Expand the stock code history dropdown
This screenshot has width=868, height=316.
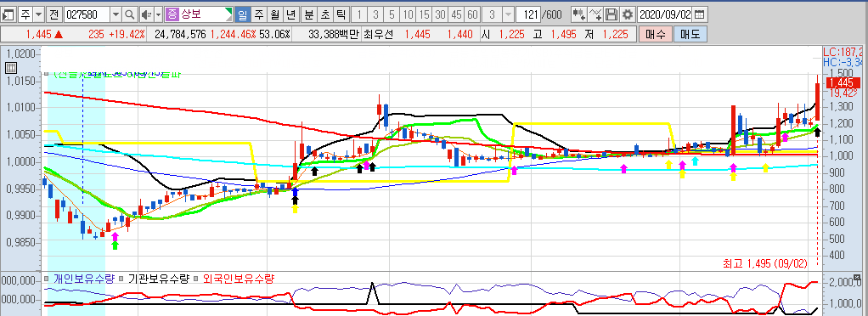[116, 14]
